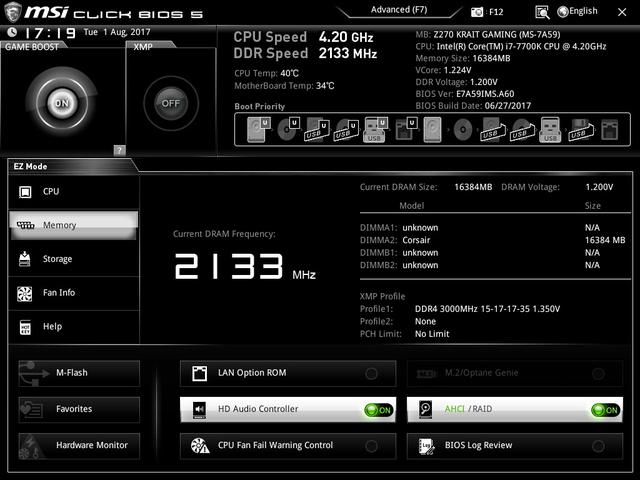Click the CPU Speed 4.20 GHz readout
Viewport: 640px width, 480px height.
click(x=303, y=37)
